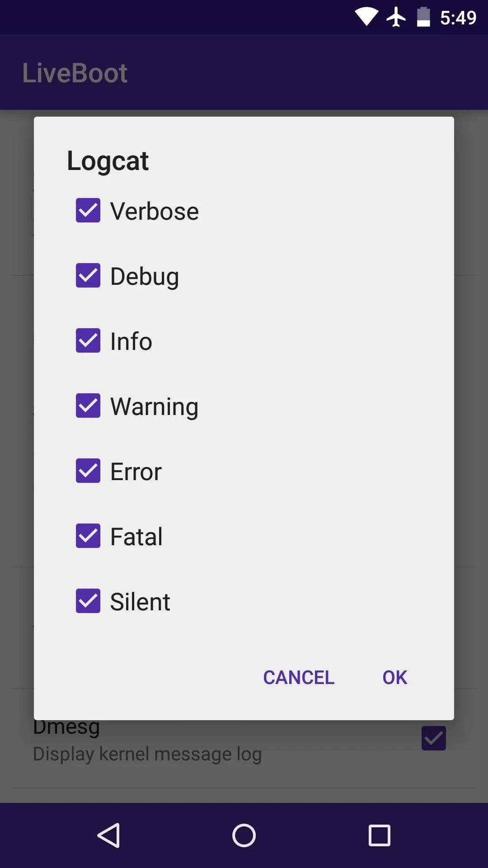Uncheck the Silent checkbox

click(x=88, y=601)
